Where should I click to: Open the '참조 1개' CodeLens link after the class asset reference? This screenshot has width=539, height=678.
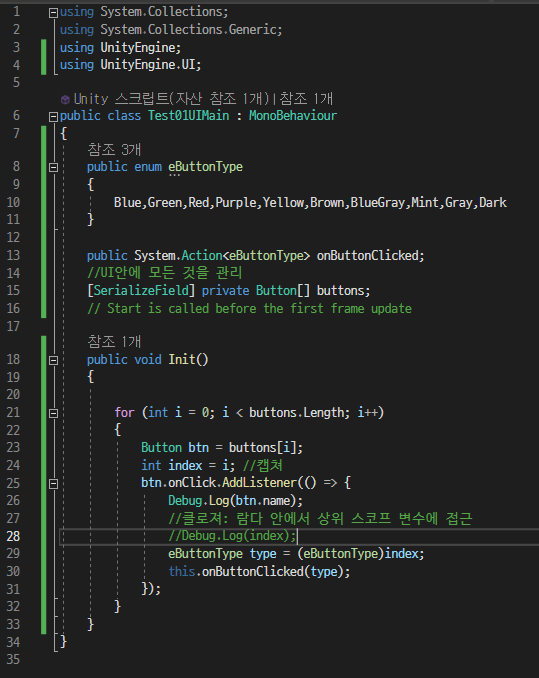tap(306, 99)
